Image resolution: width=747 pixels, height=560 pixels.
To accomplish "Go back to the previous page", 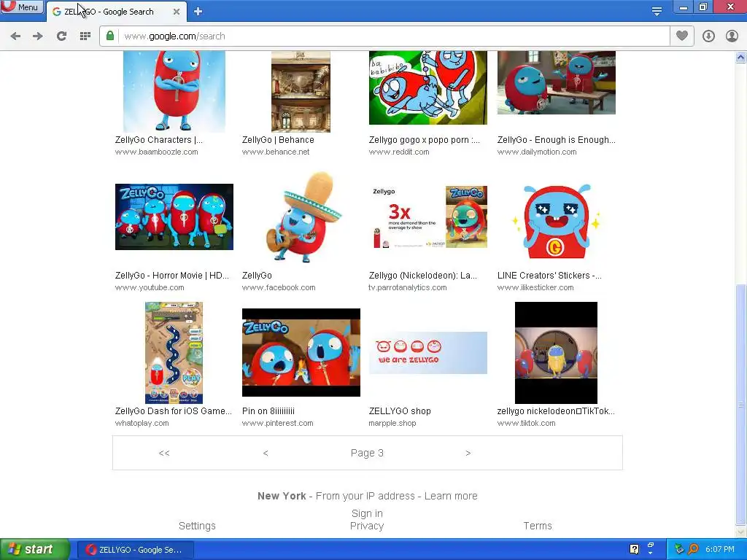I will [x=15, y=36].
